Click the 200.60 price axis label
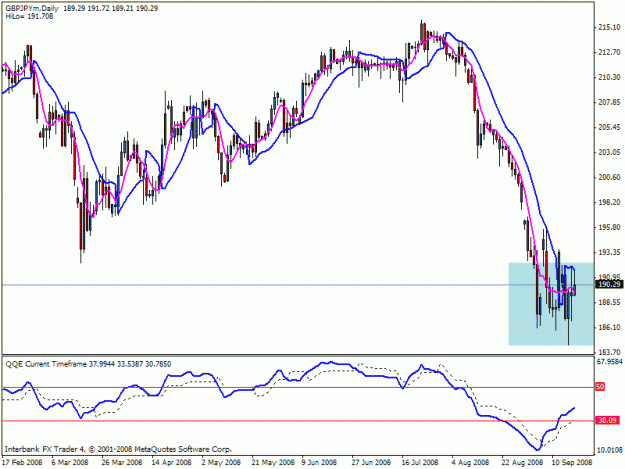Screen dimensions: 625x469 click(609, 177)
